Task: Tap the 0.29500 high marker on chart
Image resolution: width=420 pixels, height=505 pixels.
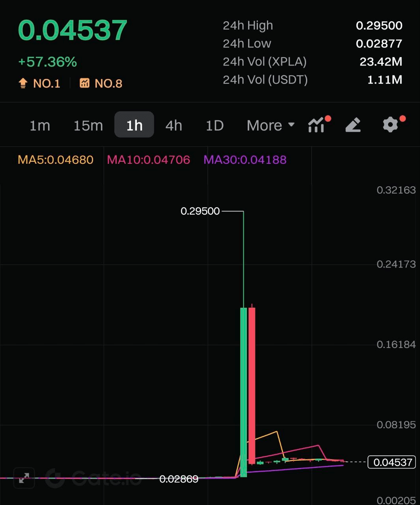Action: pos(200,211)
